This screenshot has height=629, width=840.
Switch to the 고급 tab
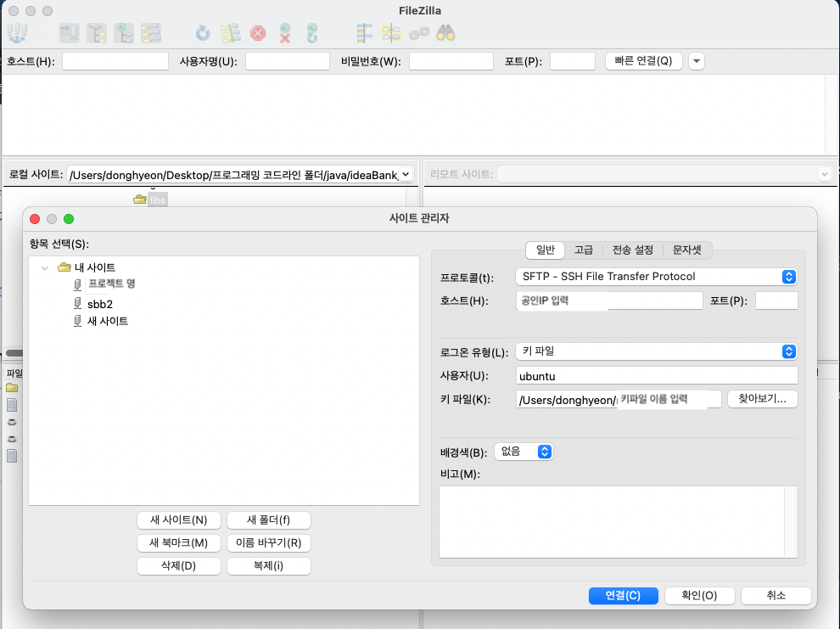coord(584,250)
